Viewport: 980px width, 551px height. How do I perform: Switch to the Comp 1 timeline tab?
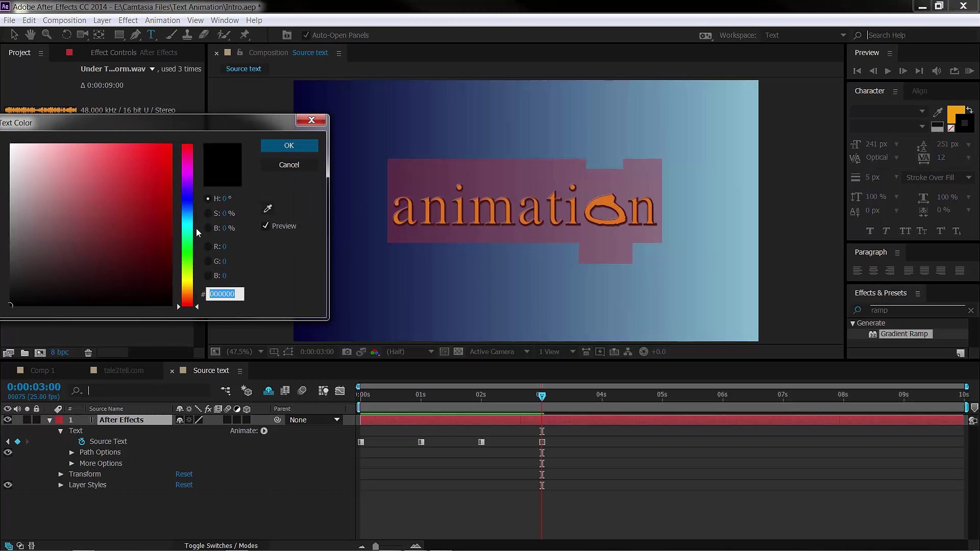tap(42, 370)
